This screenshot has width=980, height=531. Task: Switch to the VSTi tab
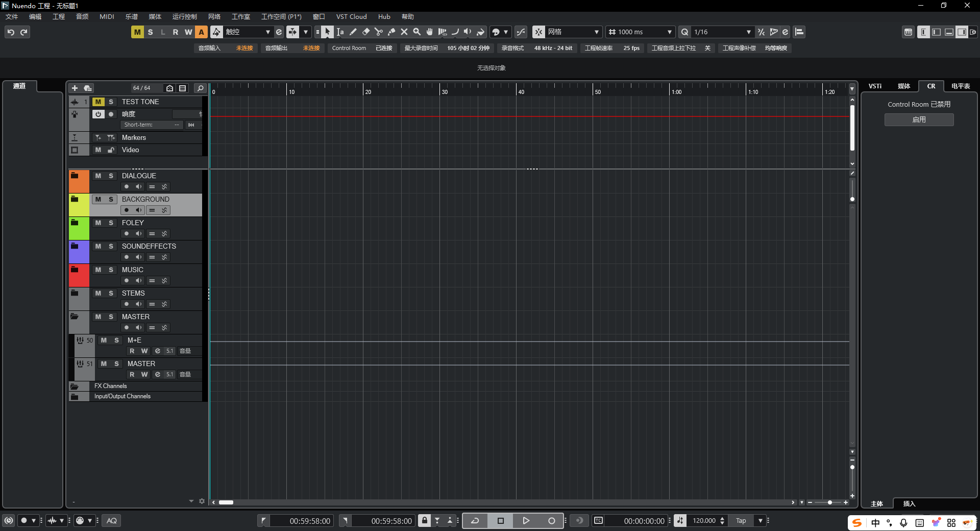coord(875,86)
